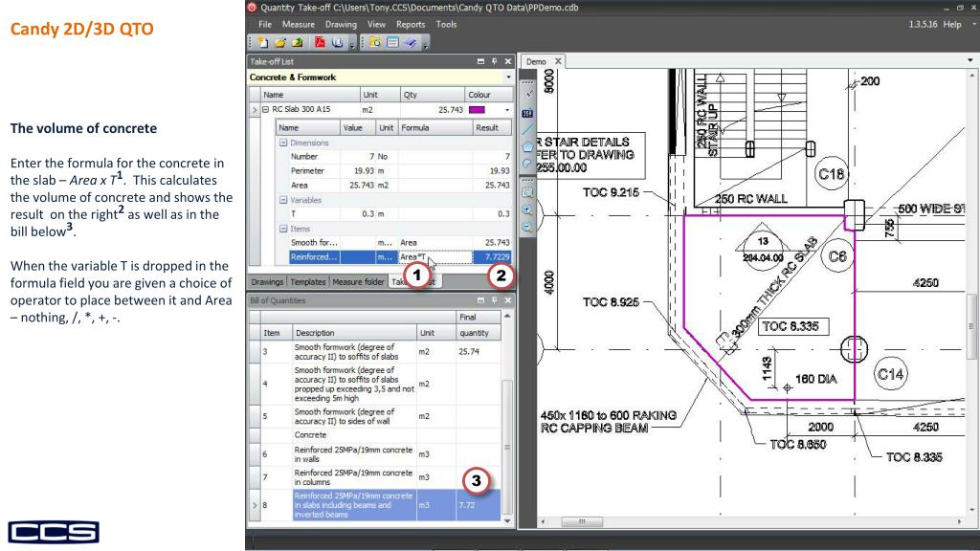
Task: Open the Tools menu
Action: [x=446, y=24]
